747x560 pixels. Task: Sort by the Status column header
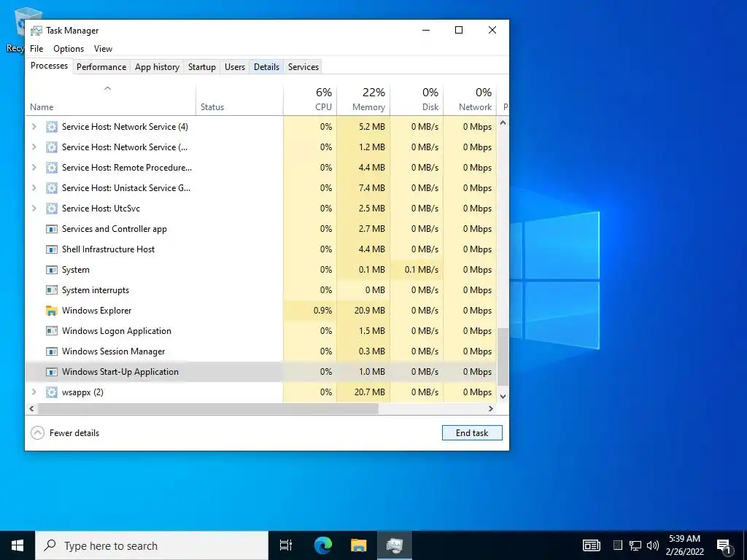click(239, 100)
